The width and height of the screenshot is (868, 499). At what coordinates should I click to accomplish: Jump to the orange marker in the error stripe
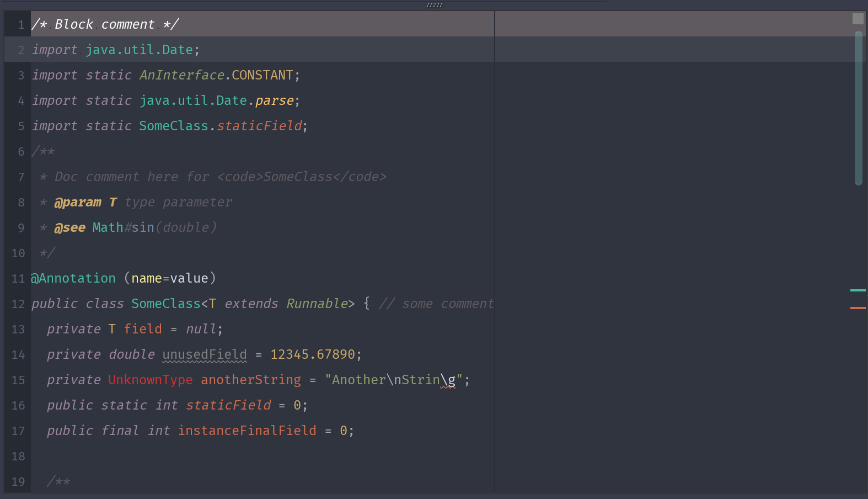pyautogui.click(x=858, y=307)
